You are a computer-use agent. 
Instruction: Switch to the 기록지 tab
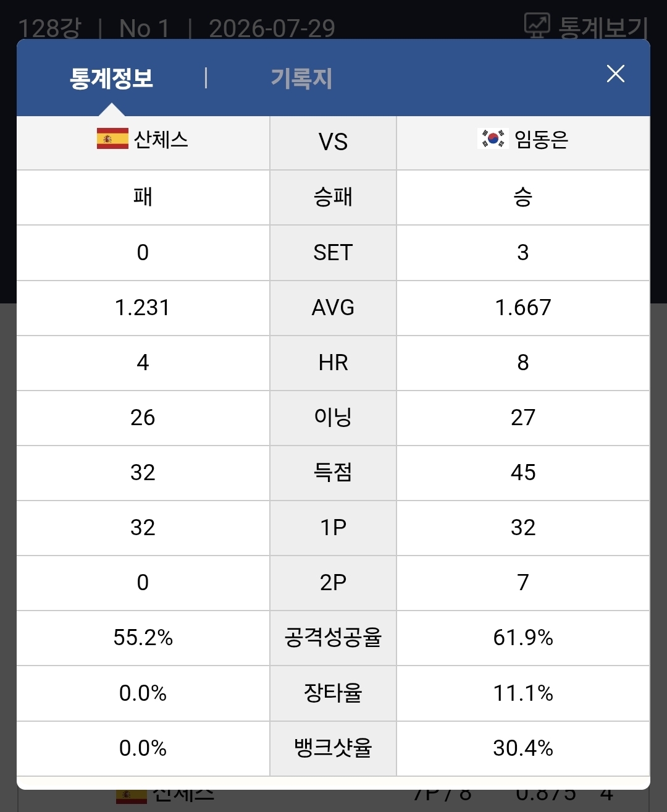pos(301,78)
